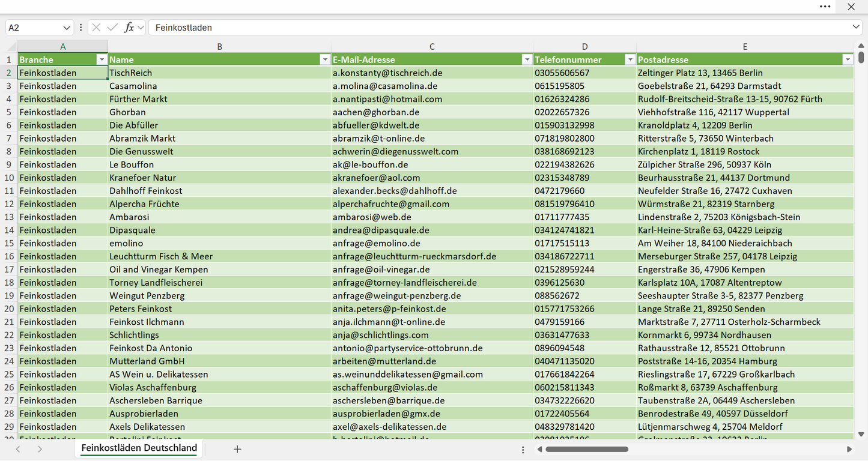Select the anfrage@oil-vinegar.de cell

(432, 270)
